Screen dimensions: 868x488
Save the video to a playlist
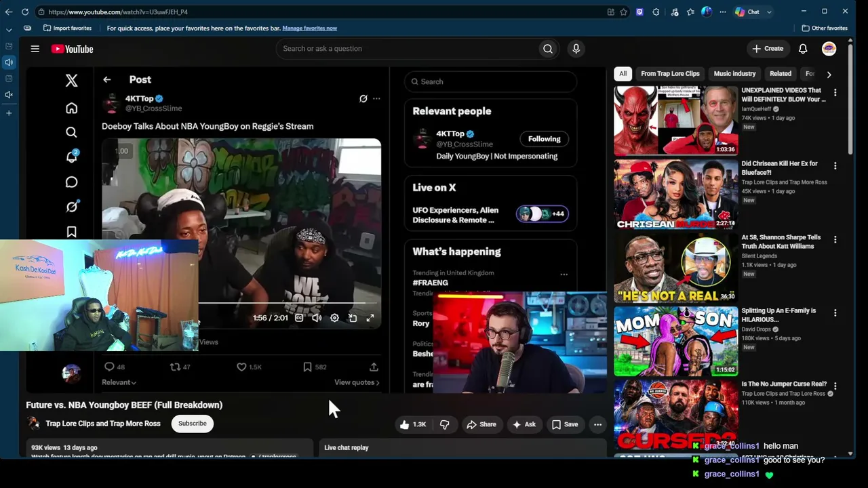(564, 424)
